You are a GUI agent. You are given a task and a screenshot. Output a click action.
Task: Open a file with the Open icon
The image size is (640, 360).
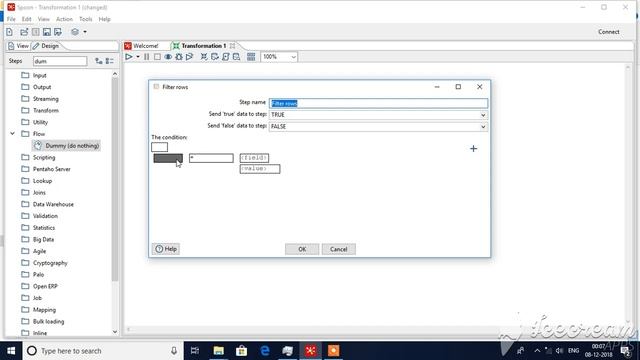pyautogui.click(x=24, y=32)
